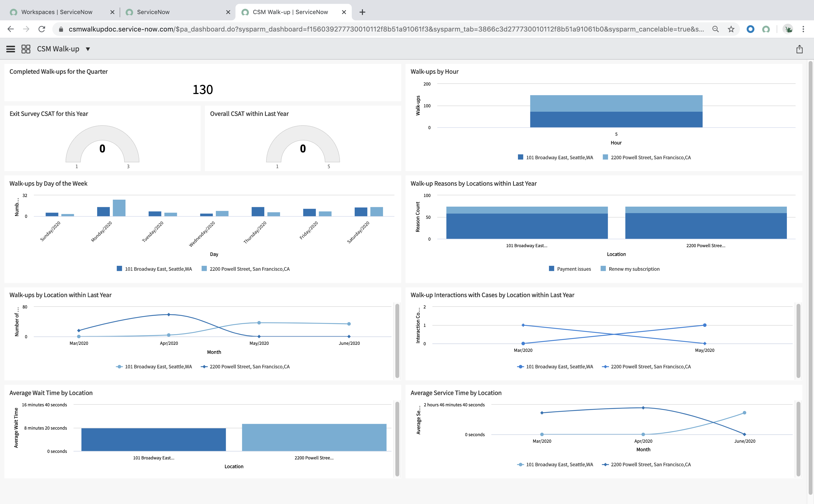The image size is (814, 504).
Task: Go back to the previous page
Action: [x=11, y=29]
